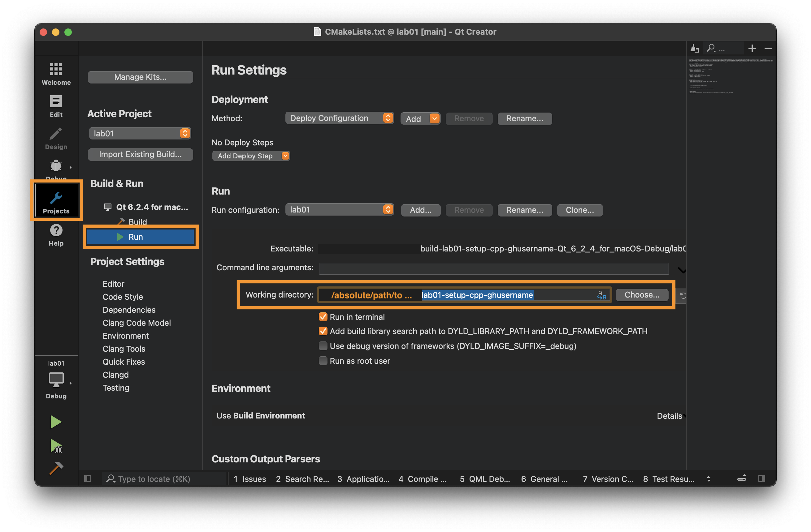Image resolution: width=811 pixels, height=532 pixels.
Task: Open QML Debugger Console pane
Action: 485,478
